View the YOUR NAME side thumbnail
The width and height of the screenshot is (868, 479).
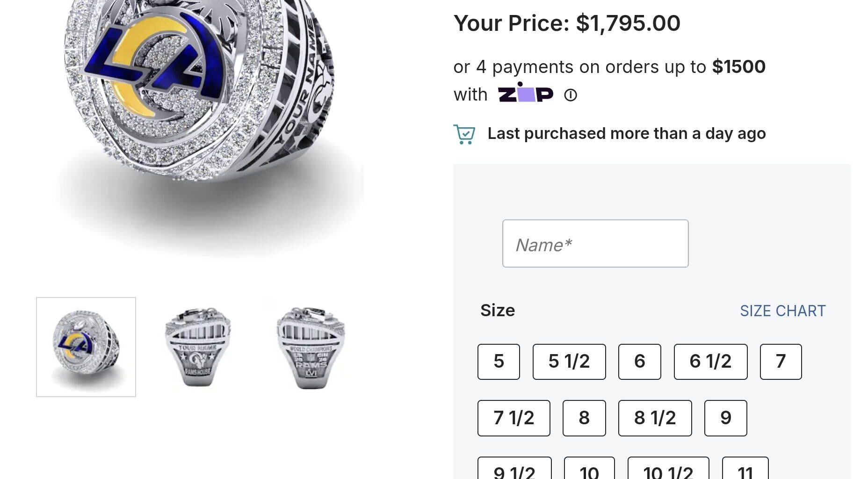click(198, 347)
